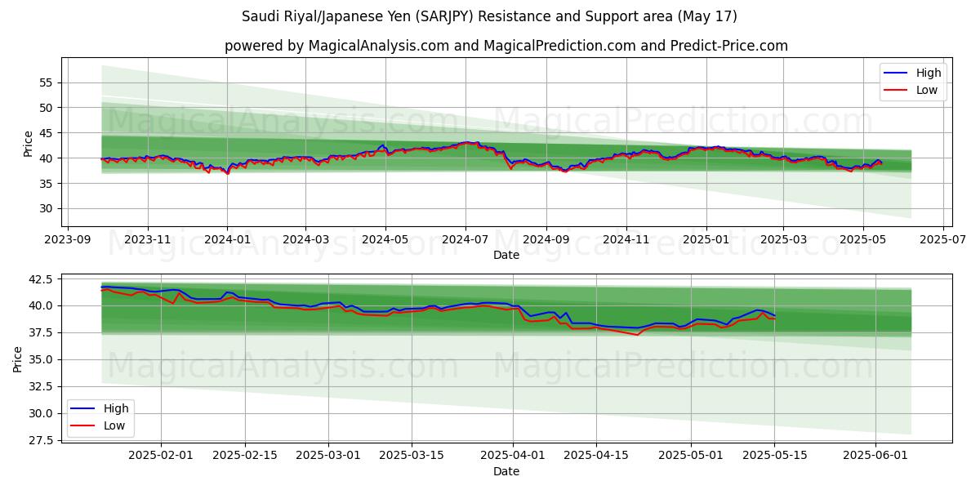Click the 2024-07 tick label
The height and width of the screenshot is (490, 980).
465,239
